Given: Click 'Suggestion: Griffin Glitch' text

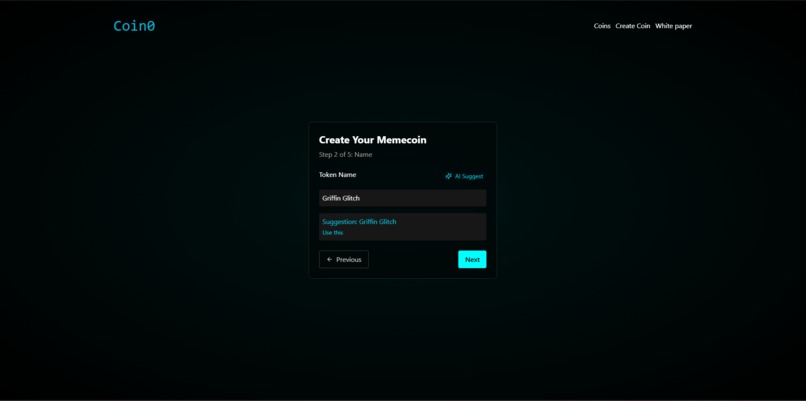Looking at the screenshot, I should pyautogui.click(x=359, y=222).
